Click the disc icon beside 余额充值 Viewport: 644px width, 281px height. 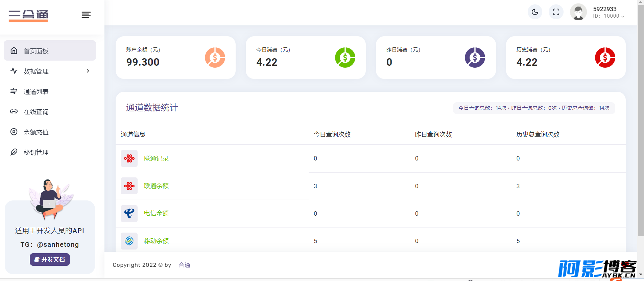coord(14,132)
